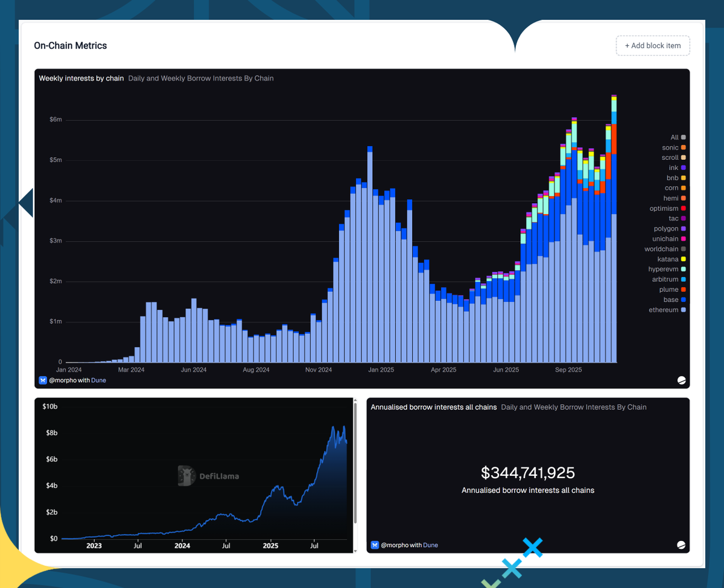Select the base legend label

coord(671,300)
